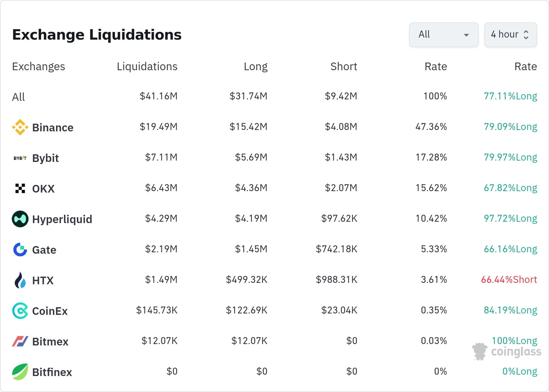Open the All filter dropdown
The width and height of the screenshot is (549, 392).
point(444,34)
